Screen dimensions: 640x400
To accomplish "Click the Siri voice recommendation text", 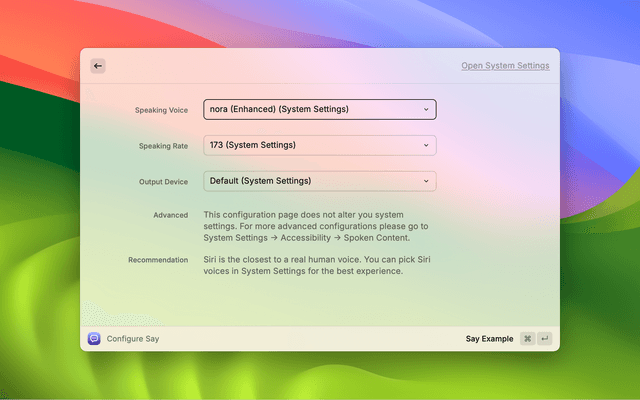I will point(316,265).
